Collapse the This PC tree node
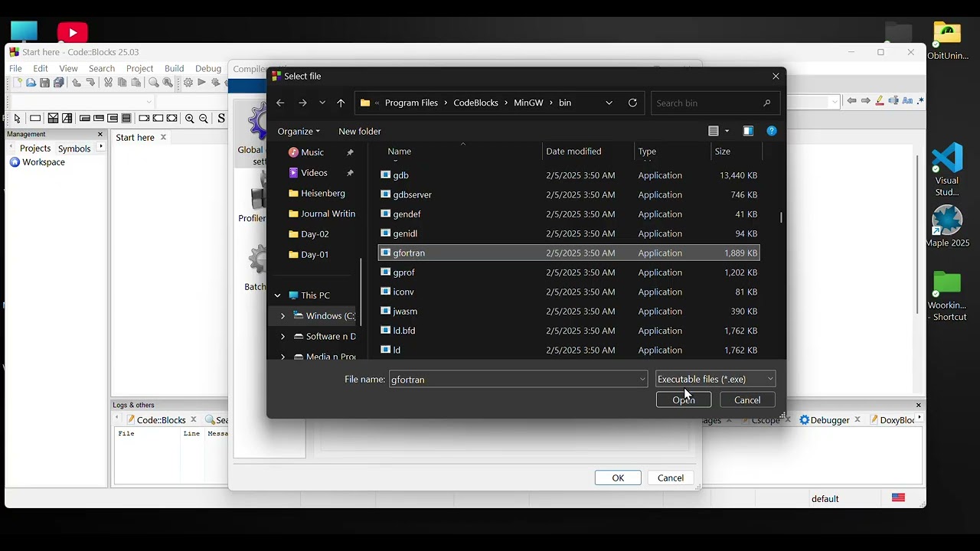 [x=277, y=295]
